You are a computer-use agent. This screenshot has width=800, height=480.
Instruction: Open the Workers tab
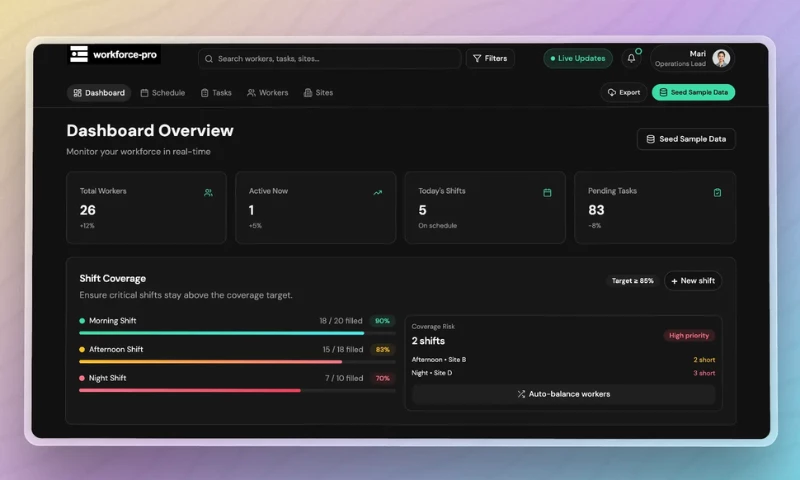point(267,93)
